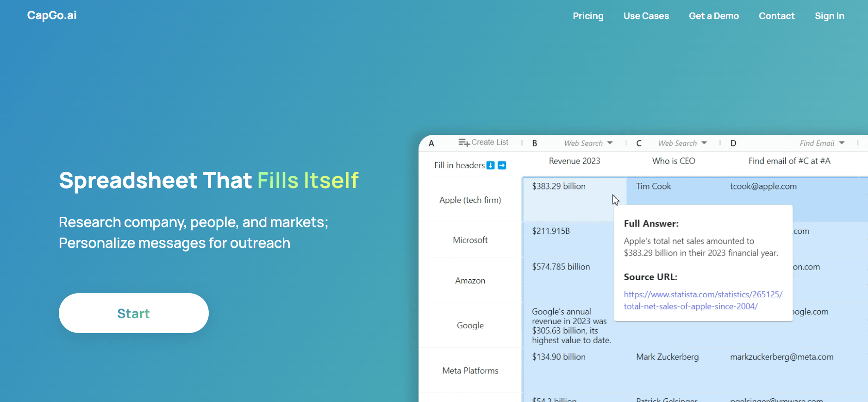The width and height of the screenshot is (868, 402).
Task: Go to Get a Demo
Action: click(x=713, y=16)
